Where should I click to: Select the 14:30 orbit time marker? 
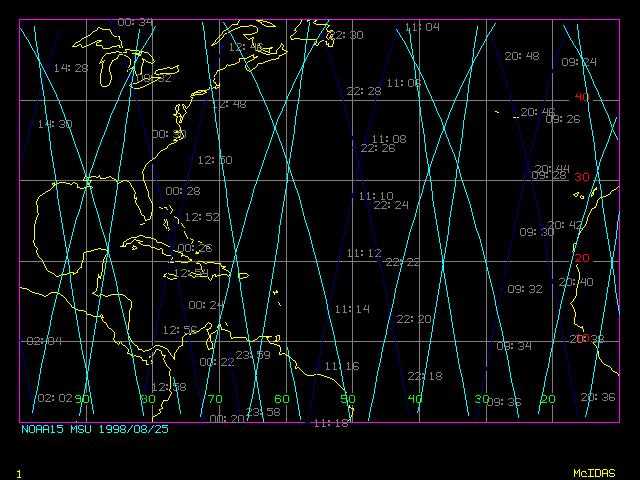(x=55, y=124)
